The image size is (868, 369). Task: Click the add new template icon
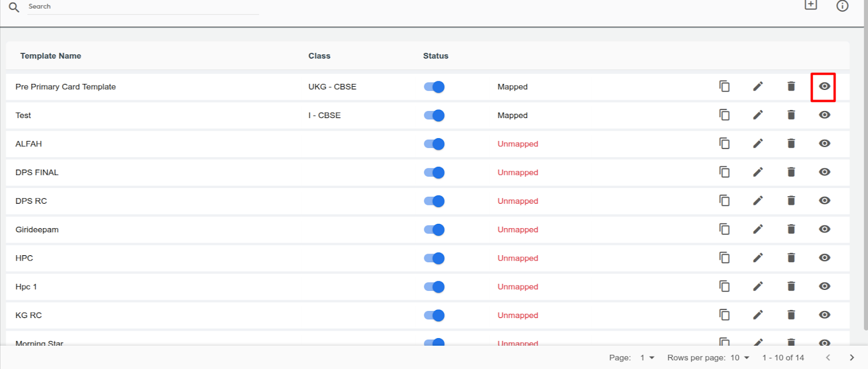[810, 5]
